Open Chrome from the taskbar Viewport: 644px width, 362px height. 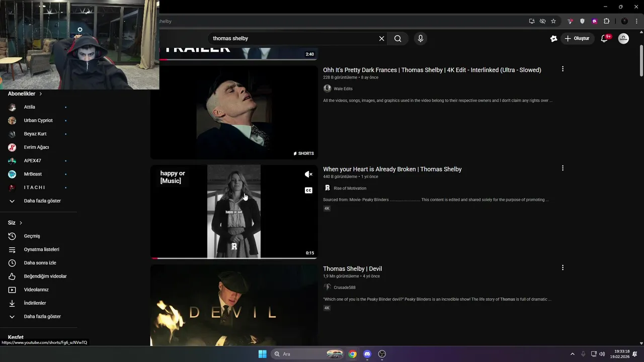(352, 354)
